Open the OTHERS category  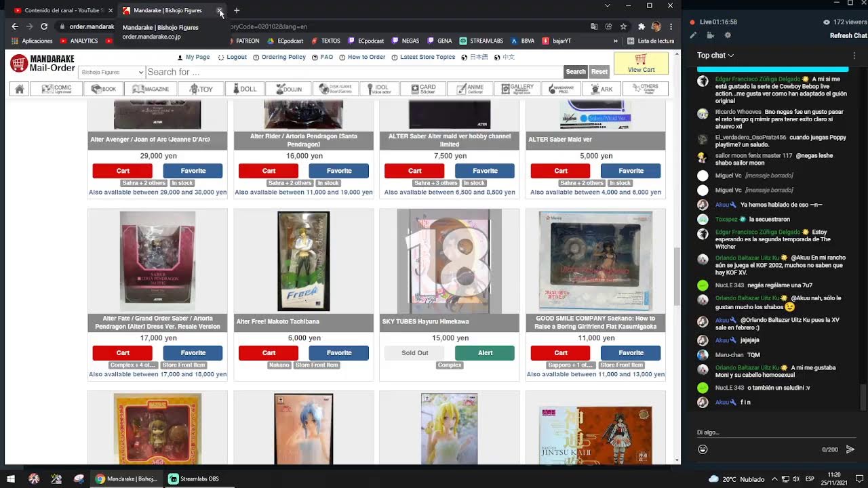[645, 89]
